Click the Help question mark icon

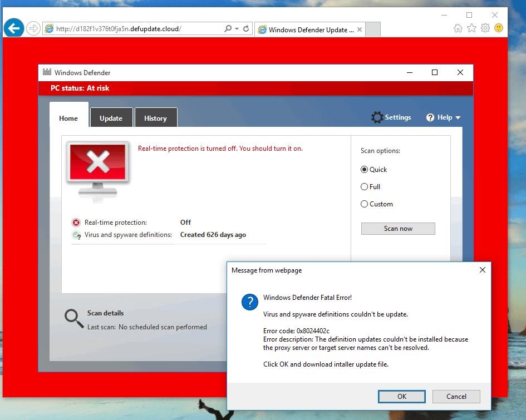430,117
